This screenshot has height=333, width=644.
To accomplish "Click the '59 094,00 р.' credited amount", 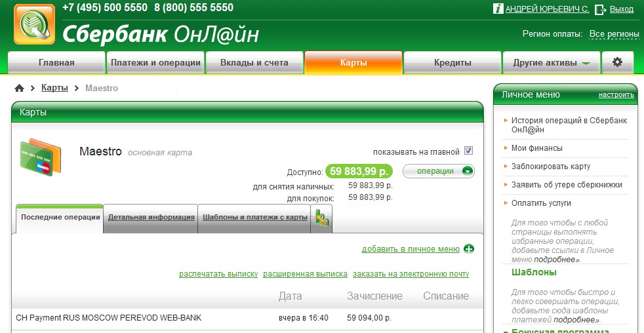I will pos(369,318).
